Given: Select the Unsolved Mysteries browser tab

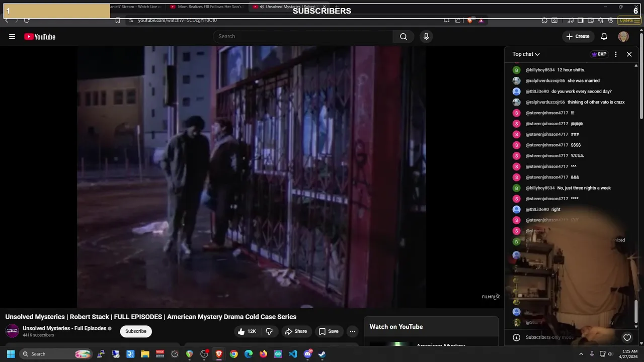Looking at the screenshot, I should tap(289, 7).
